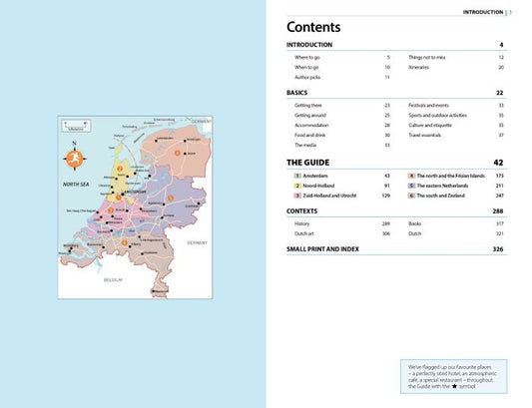Click the Contents page title
Image resolution: width=532 pixels, height=408 pixels.
[x=313, y=27]
